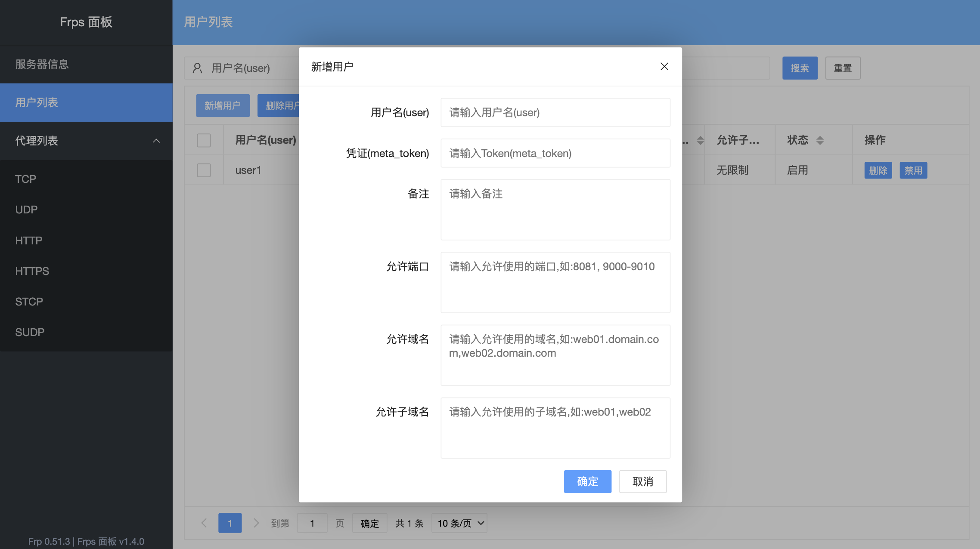The image size is (980, 549).
Task: Collapse the 代理列表 section chevron
Action: coord(156,141)
